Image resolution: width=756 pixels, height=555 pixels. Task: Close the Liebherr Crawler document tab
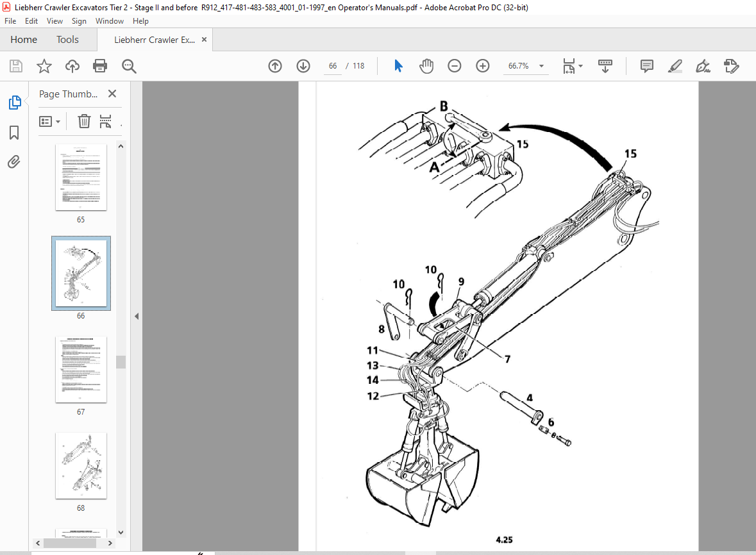[205, 40]
